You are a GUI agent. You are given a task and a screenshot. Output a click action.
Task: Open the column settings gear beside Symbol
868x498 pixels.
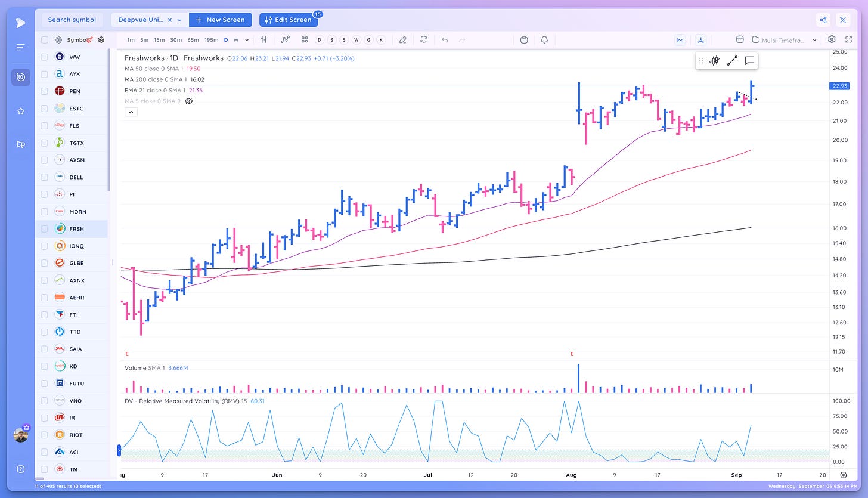point(101,40)
